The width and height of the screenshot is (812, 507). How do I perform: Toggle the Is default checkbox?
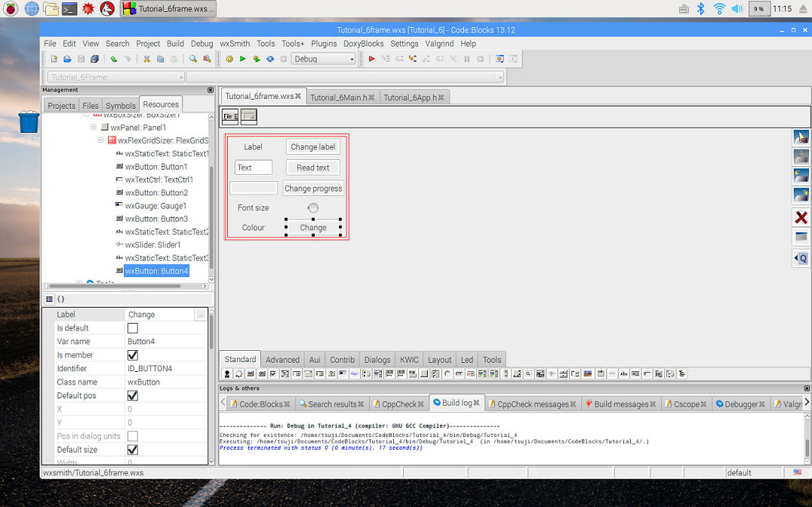coord(133,328)
